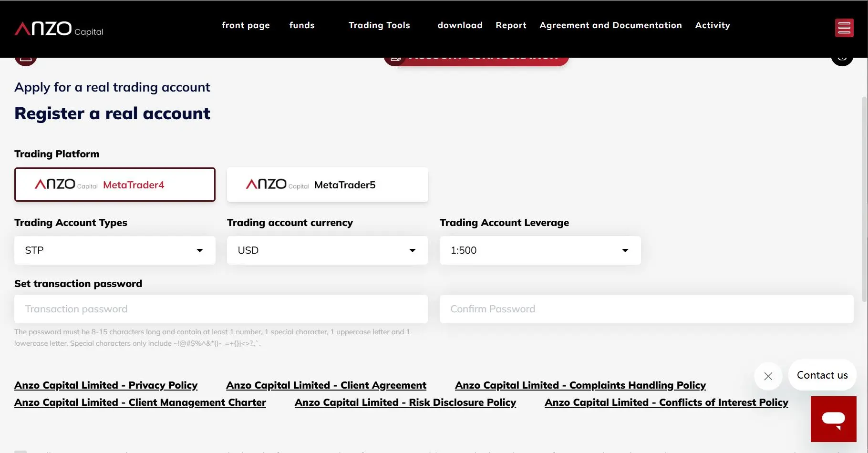Screen dimensions: 868x453
Task: Open the Report menu
Action: [511, 25]
